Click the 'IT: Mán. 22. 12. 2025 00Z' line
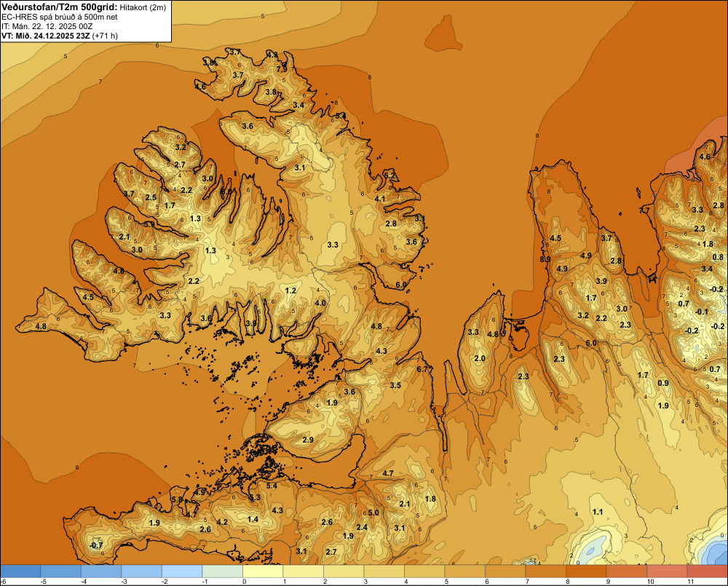The height and width of the screenshot is (586, 728). [x=47, y=26]
